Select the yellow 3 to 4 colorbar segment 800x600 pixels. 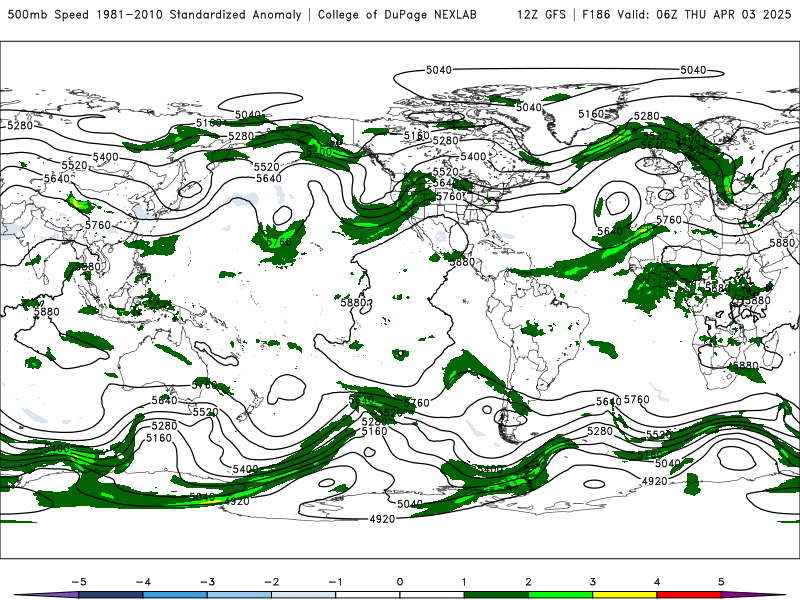coord(624,595)
